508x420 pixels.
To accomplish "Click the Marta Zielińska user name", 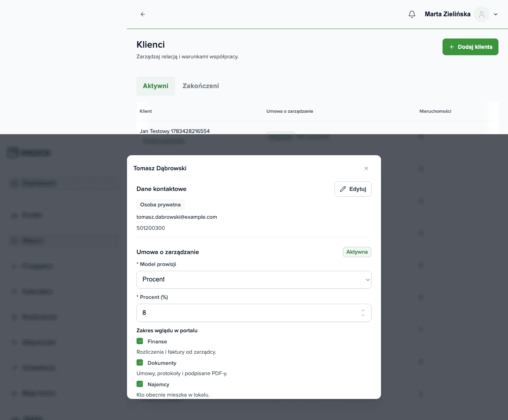I will (448, 14).
